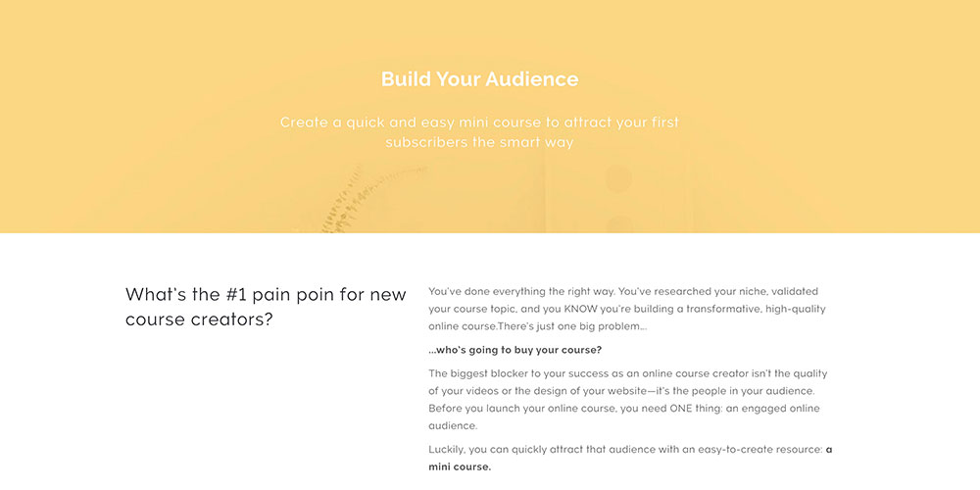Click the "course creators?" heading line

[x=199, y=319]
